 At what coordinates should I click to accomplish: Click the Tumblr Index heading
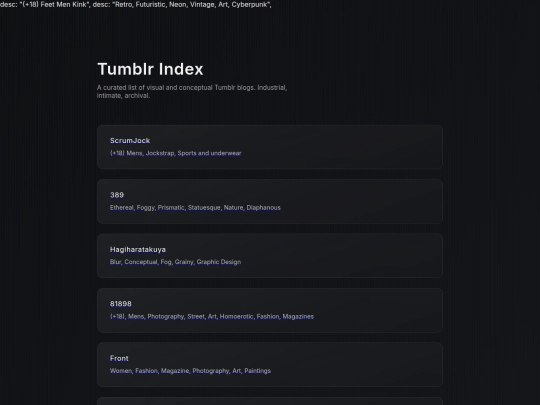pyautogui.click(x=150, y=69)
